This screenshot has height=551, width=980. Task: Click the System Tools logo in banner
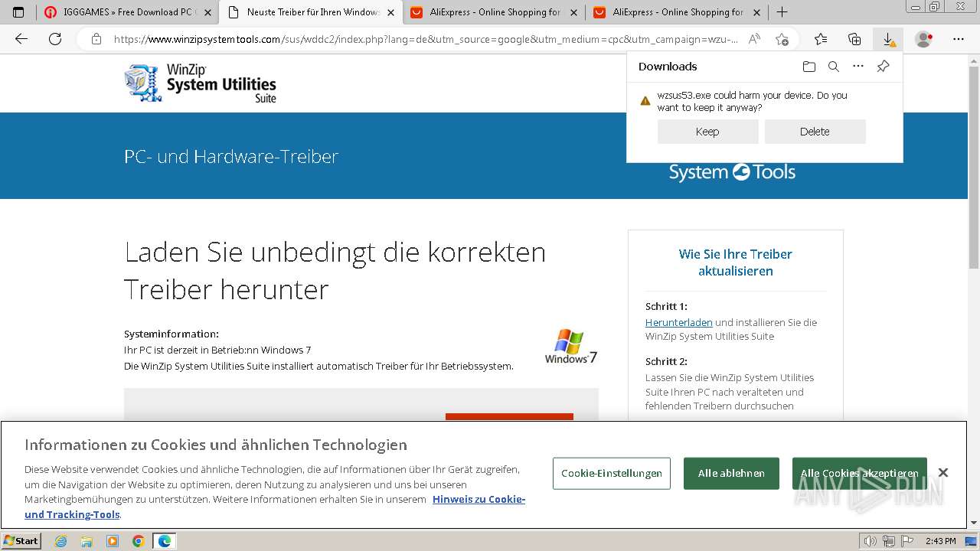(x=732, y=172)
